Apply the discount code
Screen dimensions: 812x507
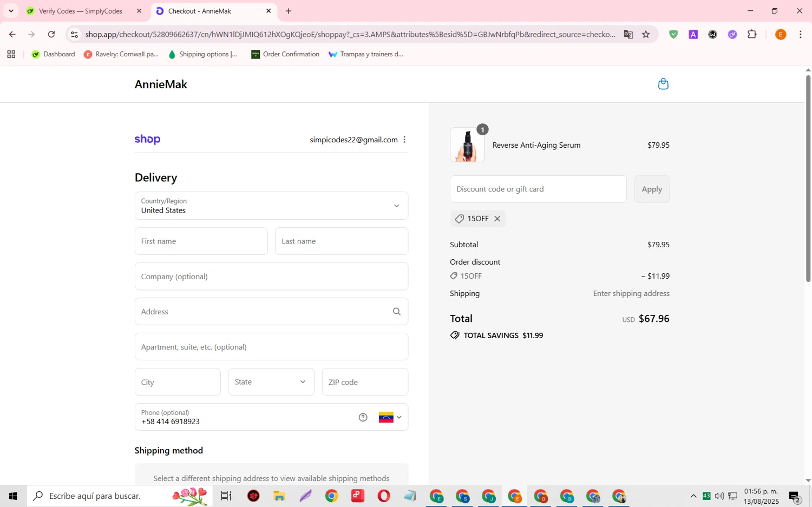(652, 189)
